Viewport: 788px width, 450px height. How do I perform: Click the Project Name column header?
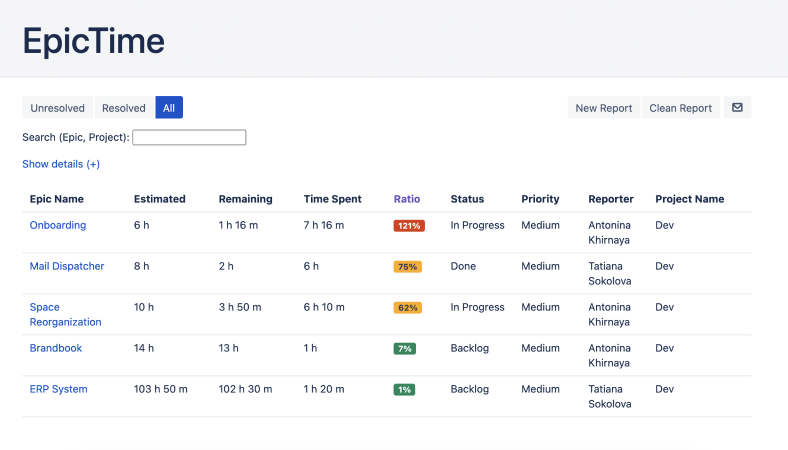[690, 199]
